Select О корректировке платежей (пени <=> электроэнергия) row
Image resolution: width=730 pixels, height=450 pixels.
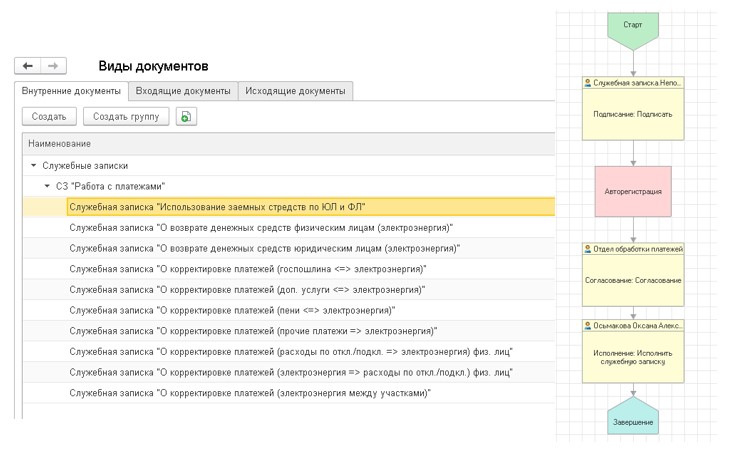click(289, 310)
